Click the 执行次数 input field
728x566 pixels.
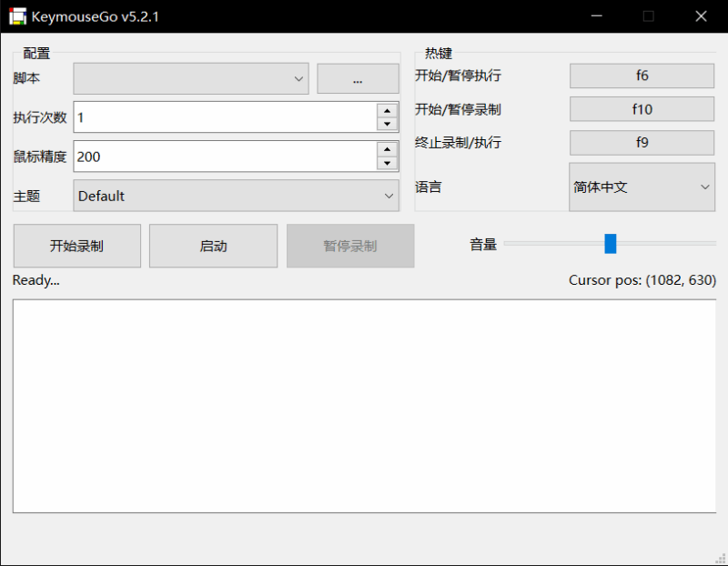[x=223, y=117]
